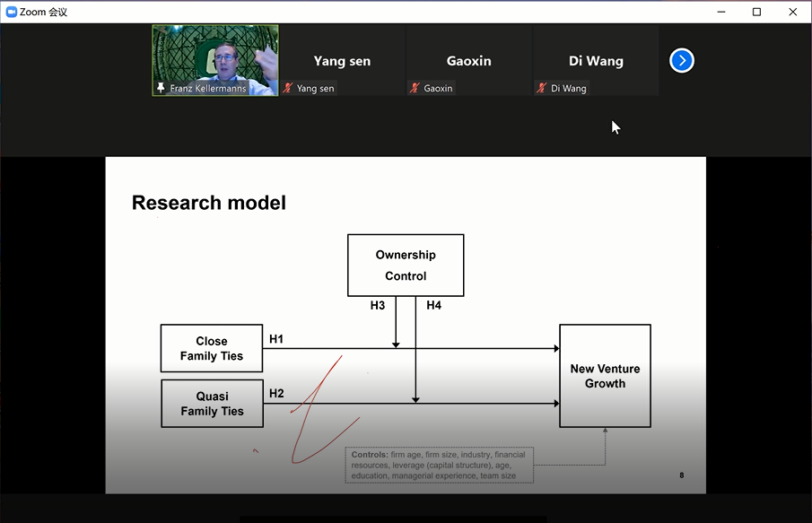
Task: Click the Research model slide title
Action: pyautogui.click(x=209, y=203)
